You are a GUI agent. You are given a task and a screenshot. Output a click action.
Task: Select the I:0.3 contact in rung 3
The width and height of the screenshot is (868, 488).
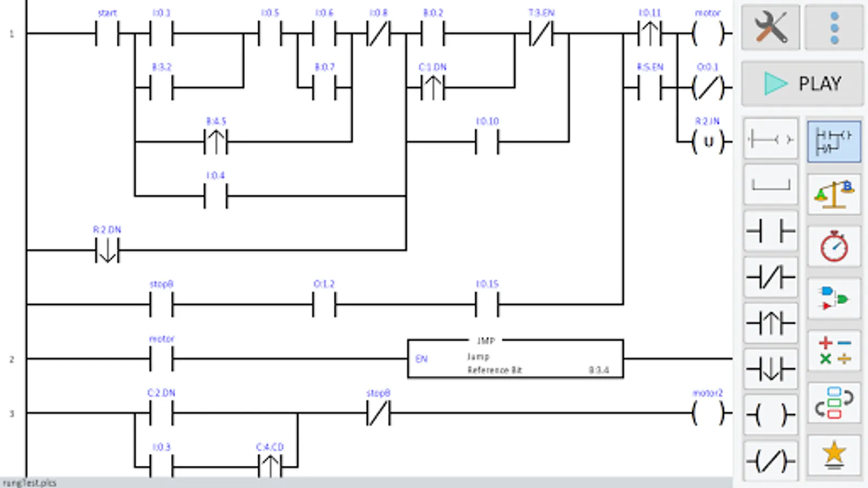[x=162, y=466]
